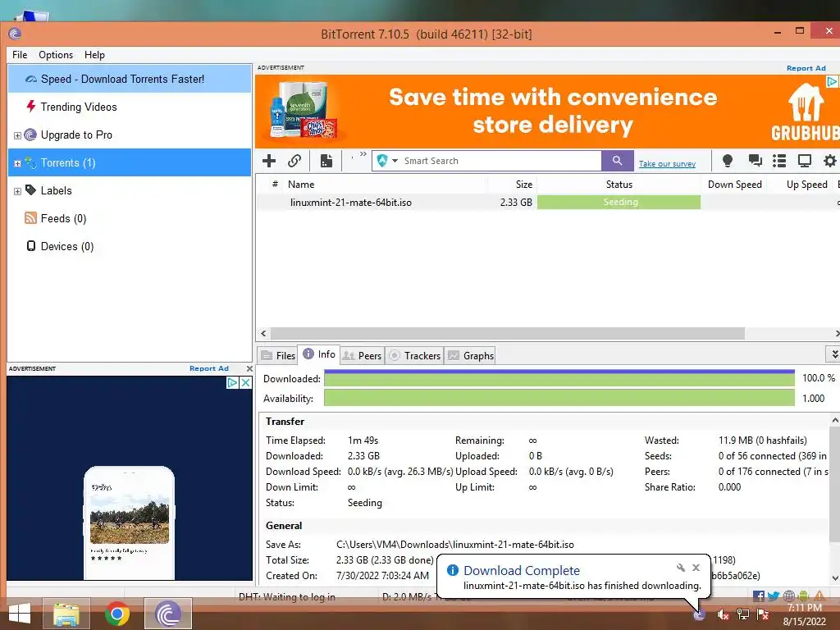Sort by Status column header
The height and width of the screenshot is (630, 840).
pyautogui.click(x=619, y=185)
